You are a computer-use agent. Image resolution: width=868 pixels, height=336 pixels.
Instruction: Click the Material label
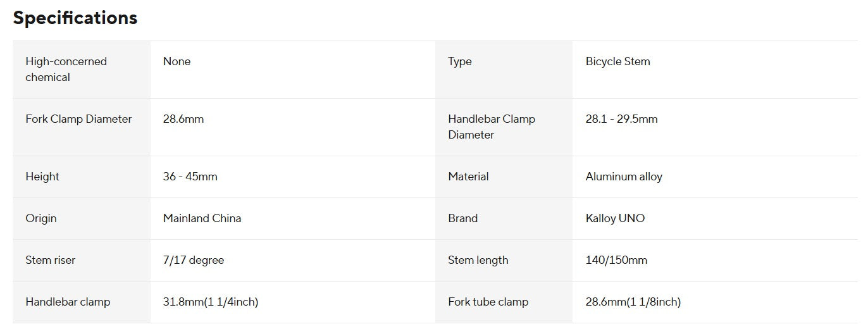click(x=468, y=177)
